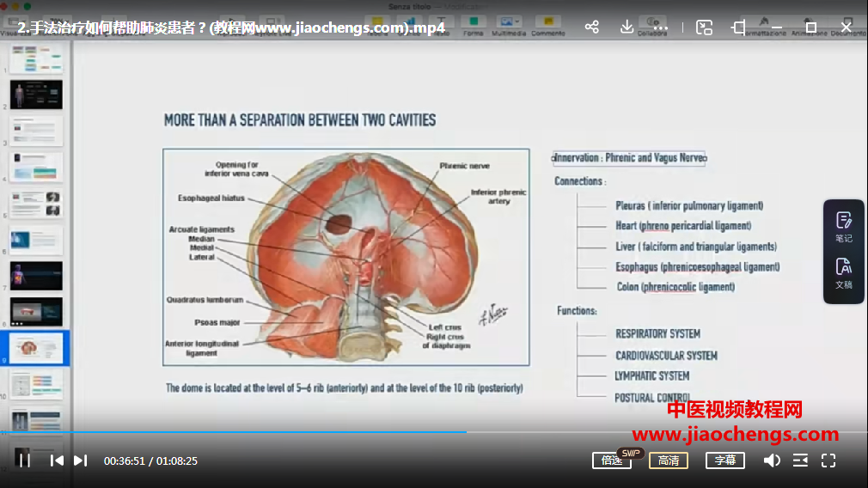The width and height of the screenshot is (868, 488).
Task: Open the playlist icon
Action: coord(800,461)
